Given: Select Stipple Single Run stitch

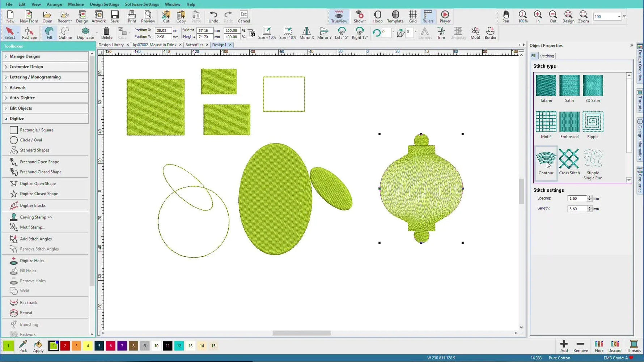Looking at the screenshot, I should pyautogui.click(x=593, y=164).
